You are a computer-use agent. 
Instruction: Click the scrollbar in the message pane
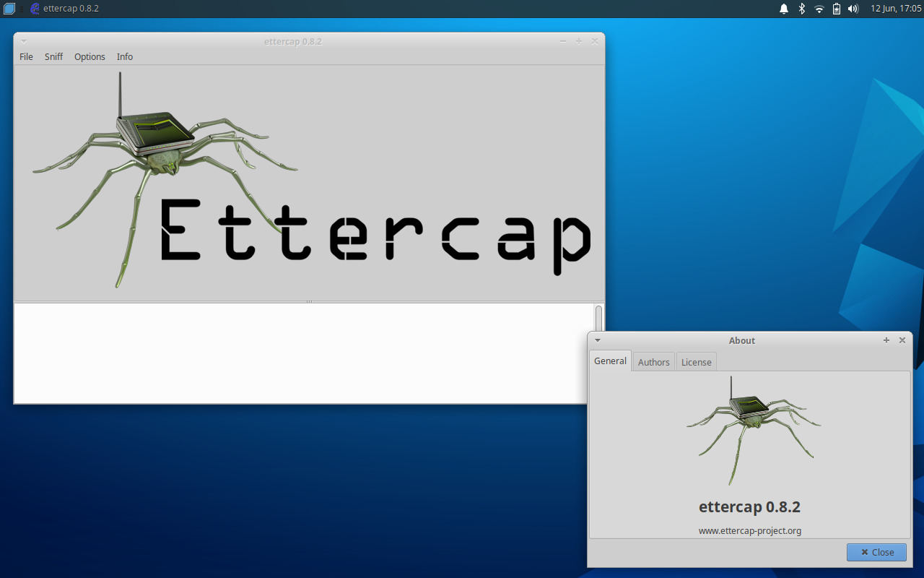click(x=598, y=318)
